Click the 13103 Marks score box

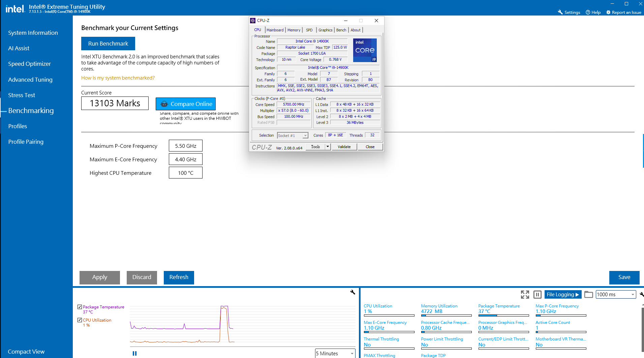pos(115,103)
